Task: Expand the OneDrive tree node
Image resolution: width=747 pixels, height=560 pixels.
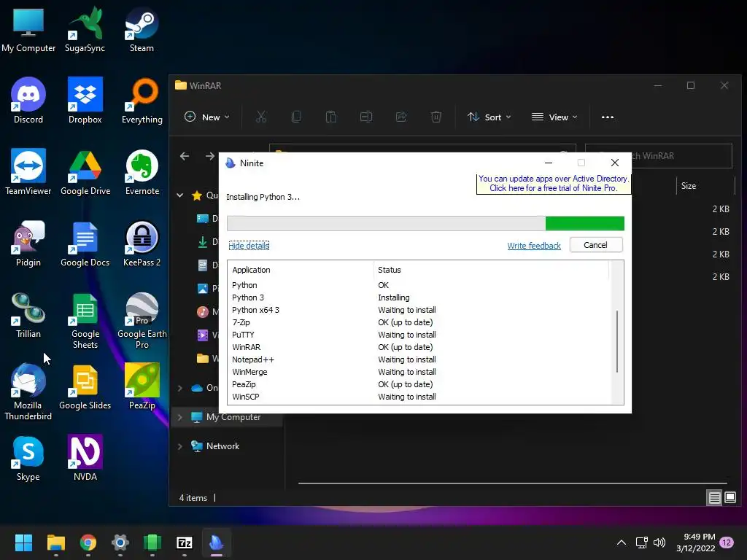Action: 180,388
